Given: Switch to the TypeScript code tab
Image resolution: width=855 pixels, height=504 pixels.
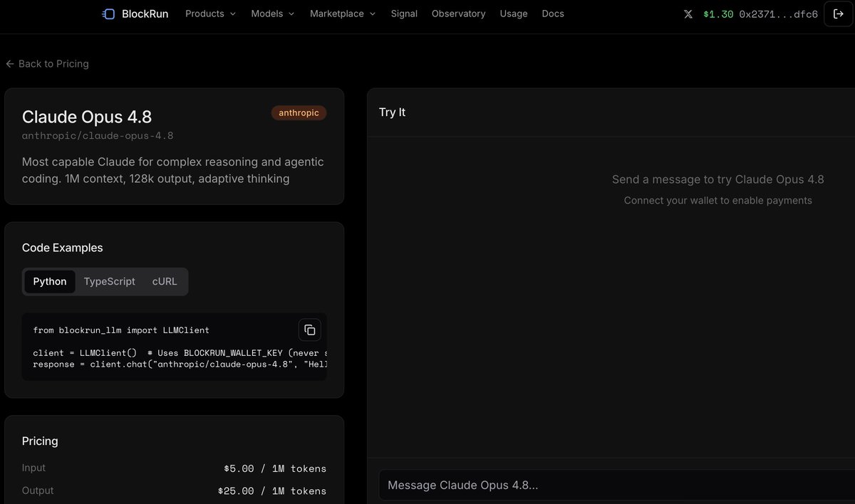Looking at the screenshot, I should [109, 281].
